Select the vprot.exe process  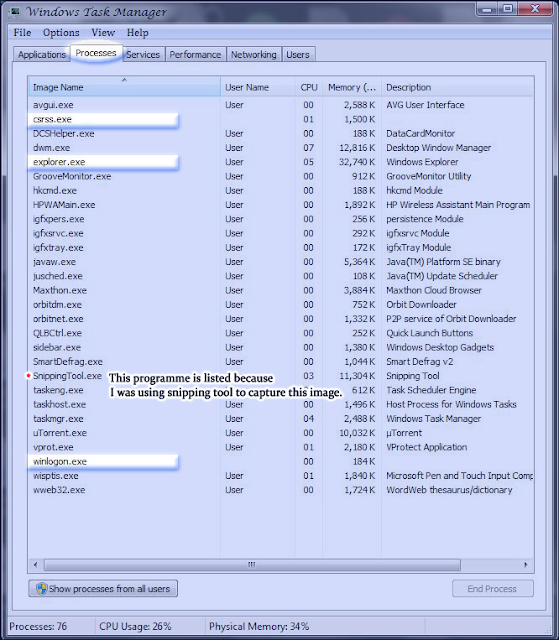tap(281, 447)
